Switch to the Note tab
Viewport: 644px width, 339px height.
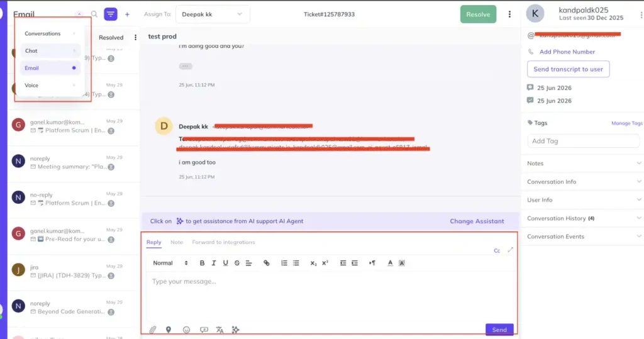coord(177,242)
